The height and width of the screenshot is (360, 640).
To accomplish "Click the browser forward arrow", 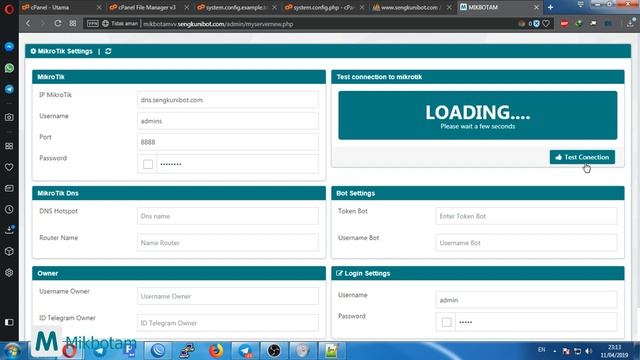I will (42, 24).
